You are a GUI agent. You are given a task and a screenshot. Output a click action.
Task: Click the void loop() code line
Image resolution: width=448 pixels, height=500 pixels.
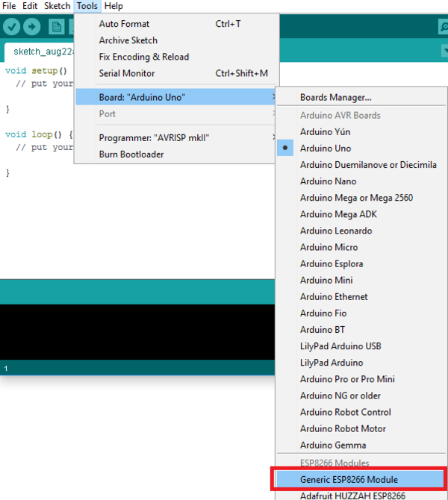(x=39, y=134)
